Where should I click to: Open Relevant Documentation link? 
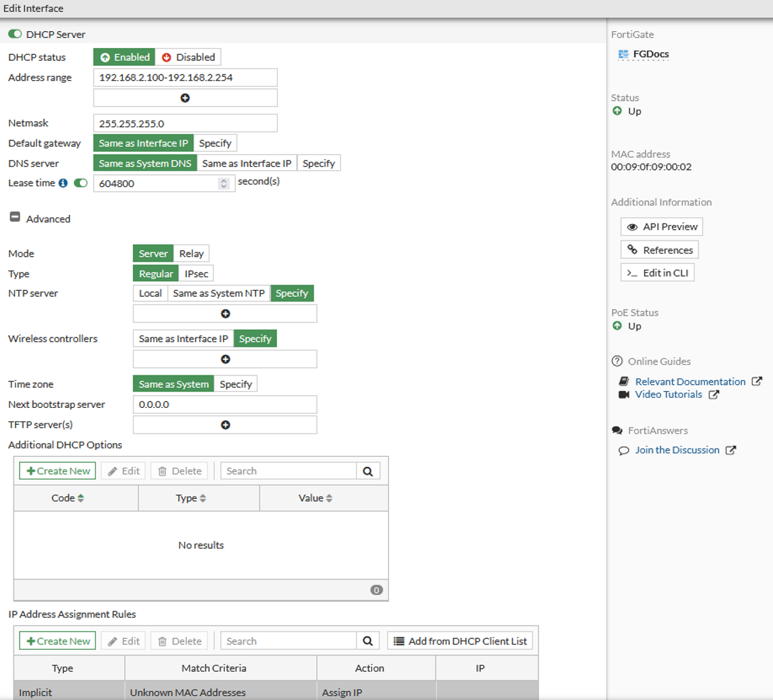tap(690, 382)
